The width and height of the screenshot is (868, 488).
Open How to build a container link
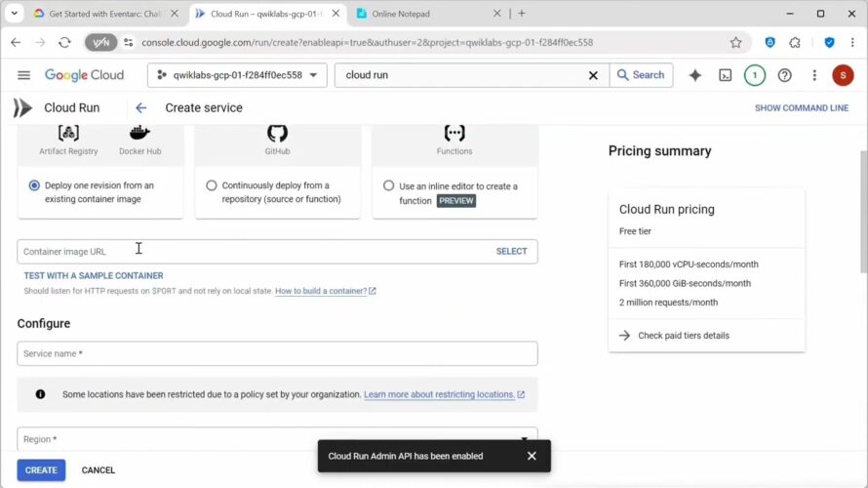(325, 291)
